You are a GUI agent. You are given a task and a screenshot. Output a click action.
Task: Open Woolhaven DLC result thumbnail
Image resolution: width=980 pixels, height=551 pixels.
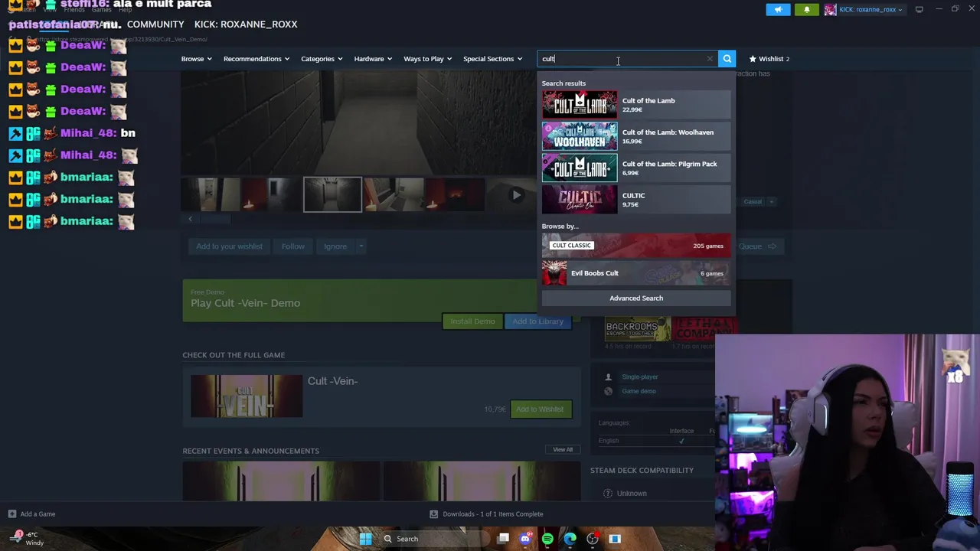[x=580, y=136]
